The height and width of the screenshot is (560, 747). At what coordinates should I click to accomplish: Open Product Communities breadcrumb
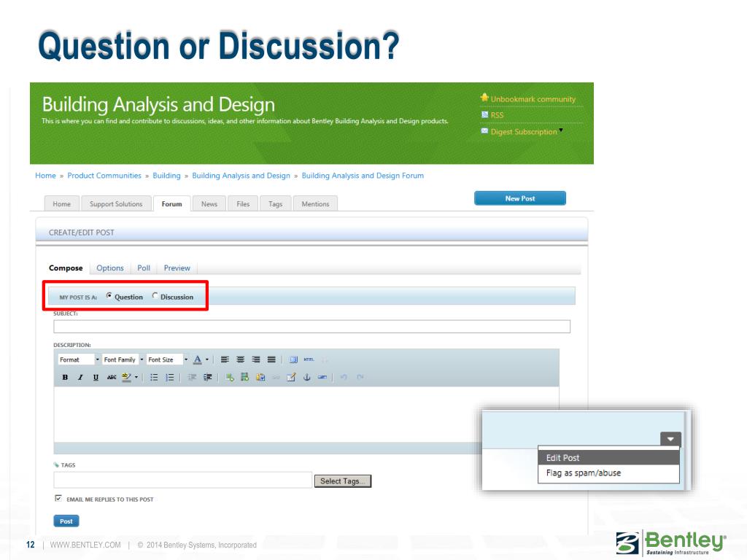pos(104,175)
